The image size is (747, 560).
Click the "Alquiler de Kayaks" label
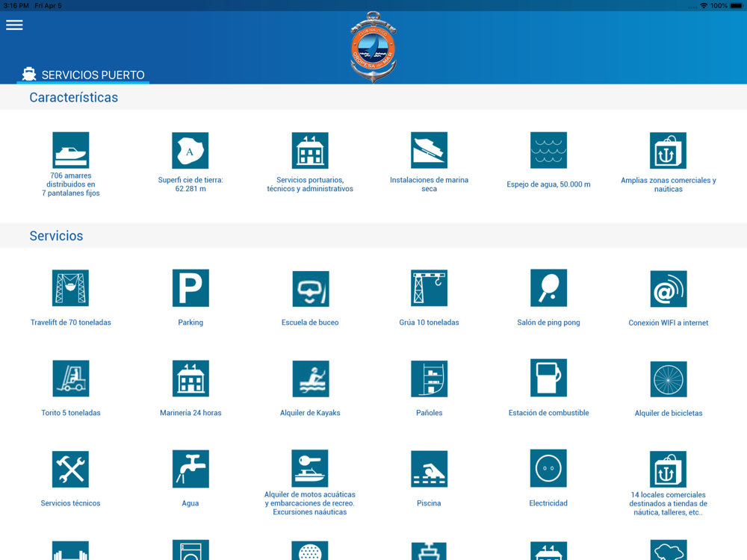point(310,413)
